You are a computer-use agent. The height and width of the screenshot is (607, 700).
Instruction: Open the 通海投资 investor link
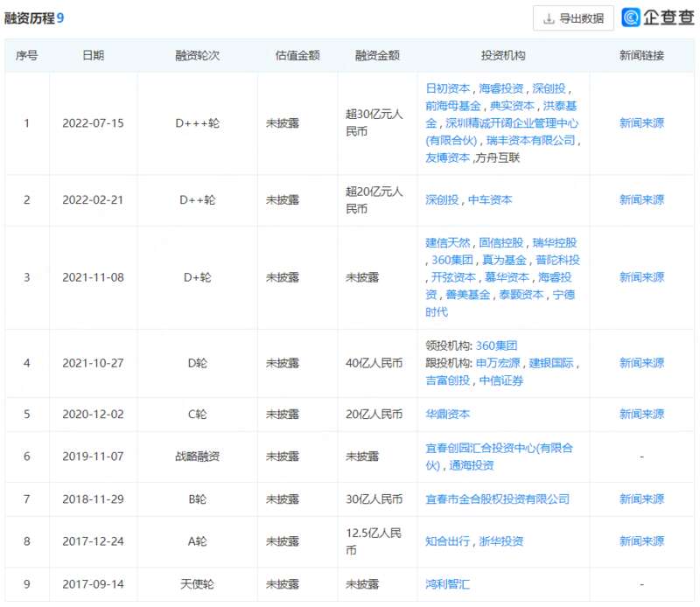[472, 465]
